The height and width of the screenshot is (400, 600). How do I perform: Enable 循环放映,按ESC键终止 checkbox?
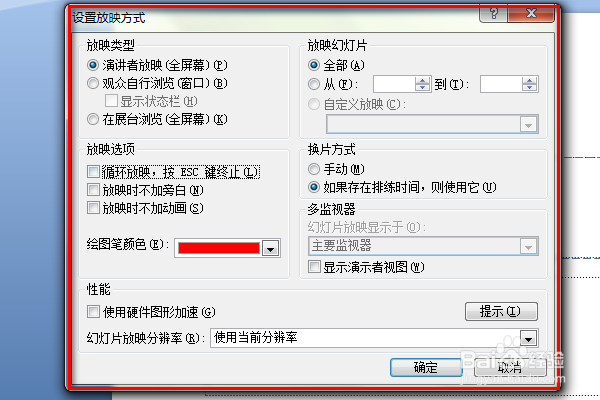(93, 171)
